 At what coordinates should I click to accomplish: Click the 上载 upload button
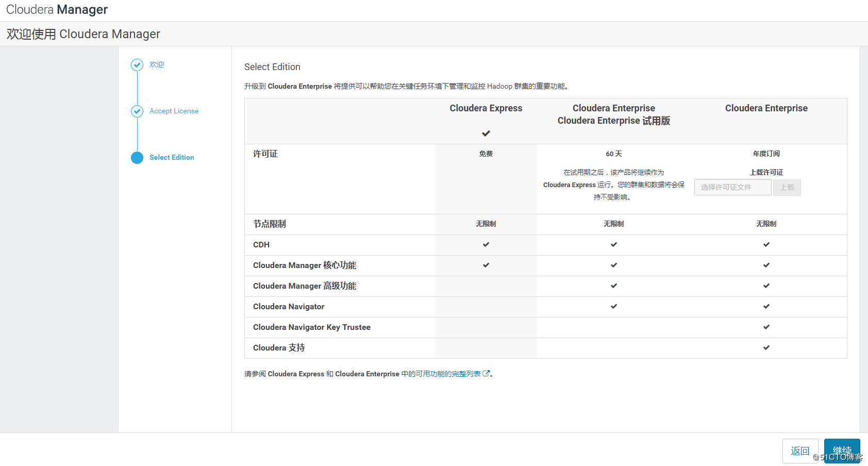click(x=787, y=187)
